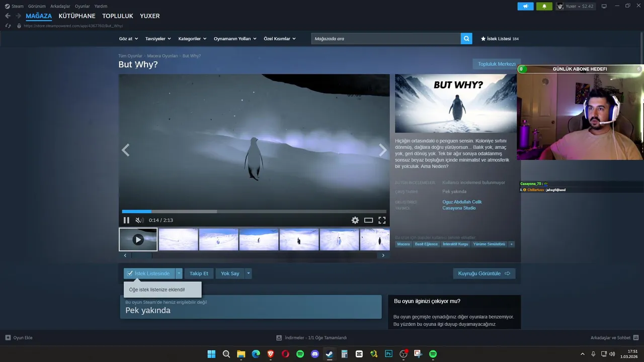Open Arkadaşlar ve Sohbet panel

614,337
